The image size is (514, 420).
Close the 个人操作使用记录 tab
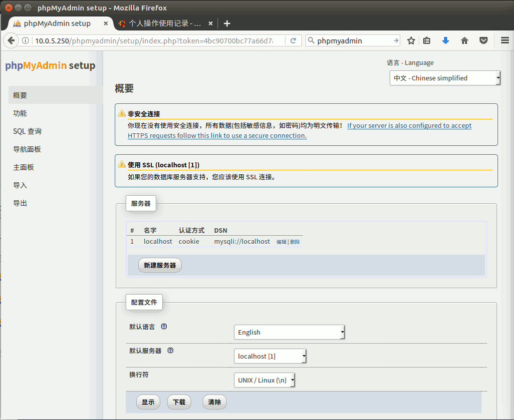click(x=211, y=23)
